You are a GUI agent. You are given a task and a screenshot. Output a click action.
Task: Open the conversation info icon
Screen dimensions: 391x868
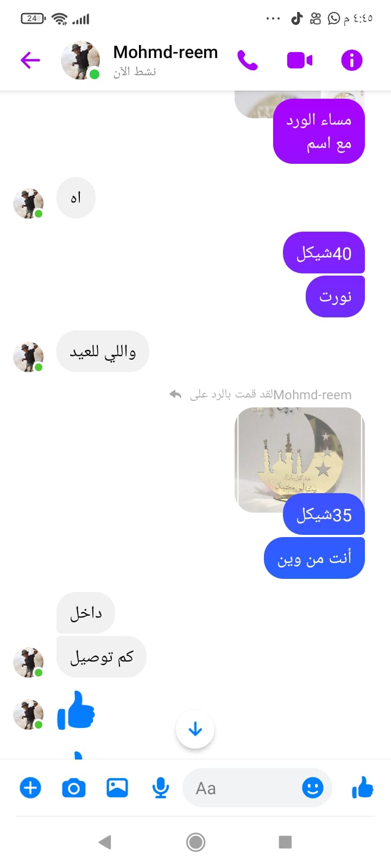click(x=351, y=60)
